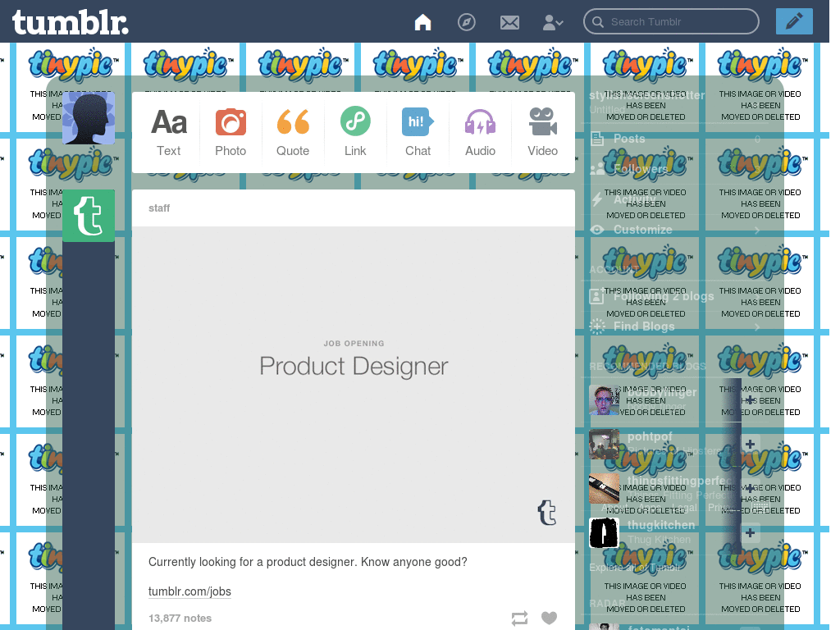Open pohtpof recommended blog avatar
The height and width of the screenshot is (630, 840).
[x=605, y=444]
